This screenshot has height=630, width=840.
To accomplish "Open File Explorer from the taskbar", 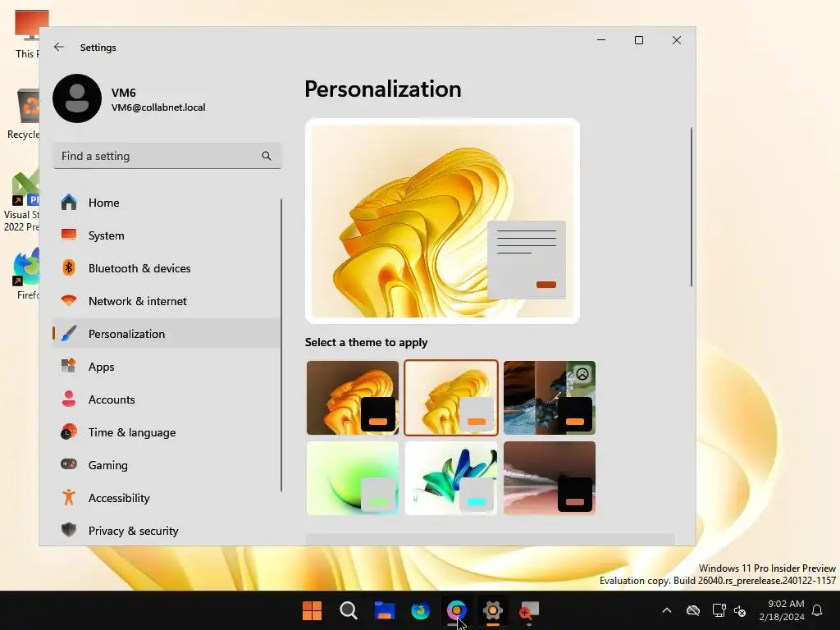I will pyautogui.click(x=385, y=610).
